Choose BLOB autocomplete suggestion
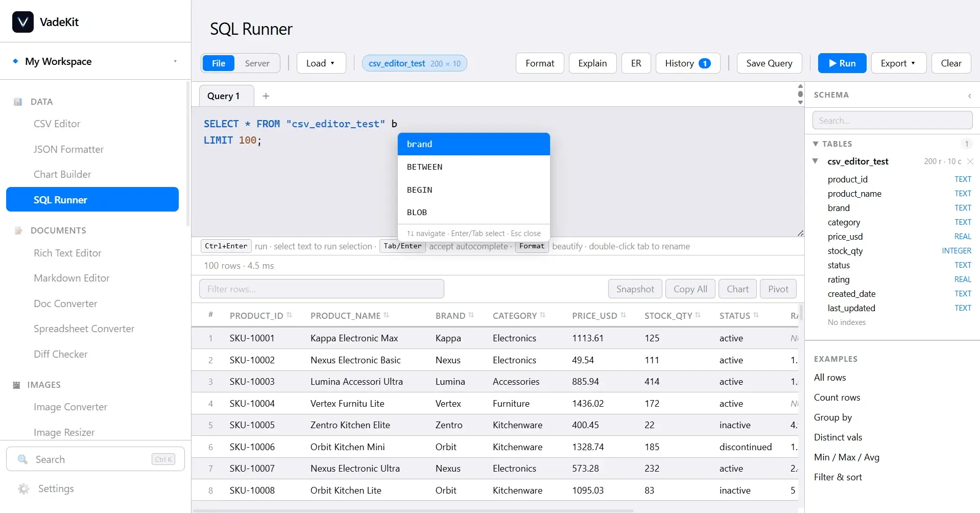This screenshot has width=980, height=513. click(x=473, y=213)
